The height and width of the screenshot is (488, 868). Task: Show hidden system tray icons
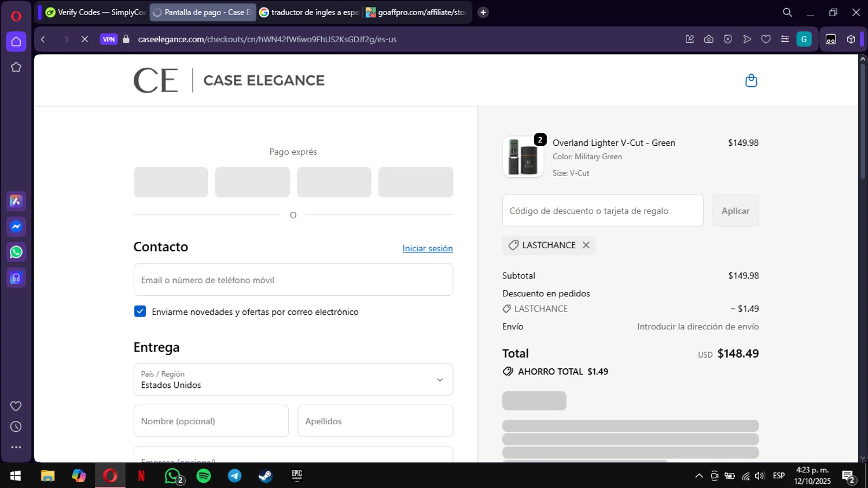click(x=699, y=476)
